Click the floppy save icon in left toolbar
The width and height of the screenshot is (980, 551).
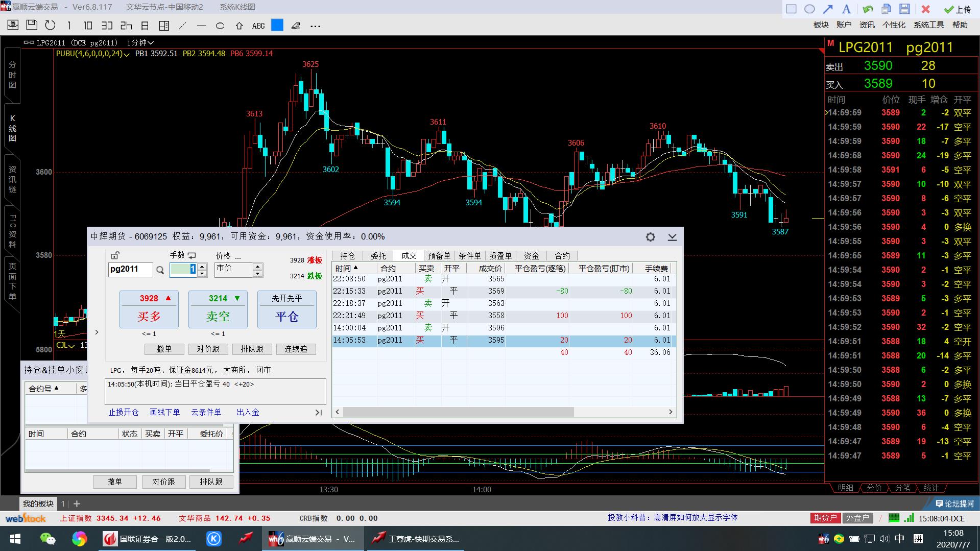(32, 25)
